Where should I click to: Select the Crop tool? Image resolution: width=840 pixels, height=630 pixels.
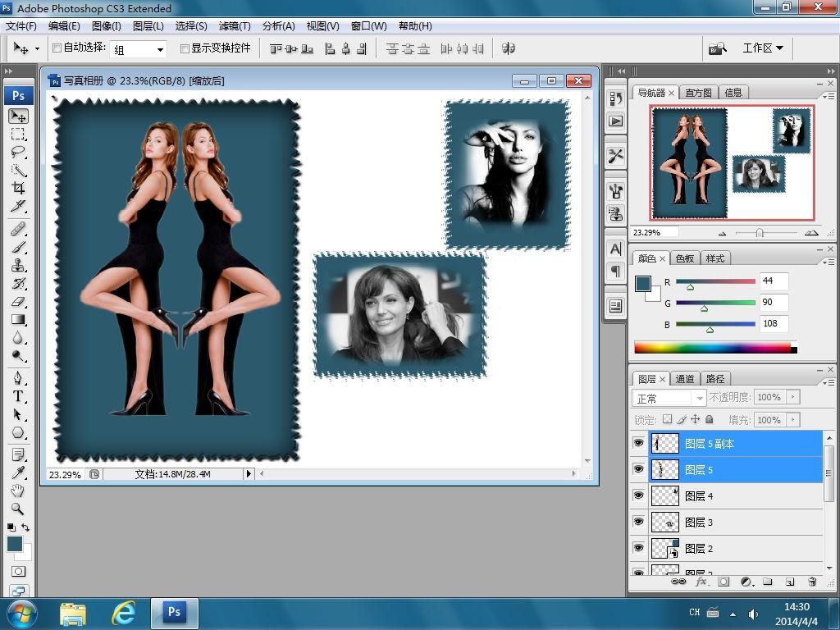click(x=18, y=188)
